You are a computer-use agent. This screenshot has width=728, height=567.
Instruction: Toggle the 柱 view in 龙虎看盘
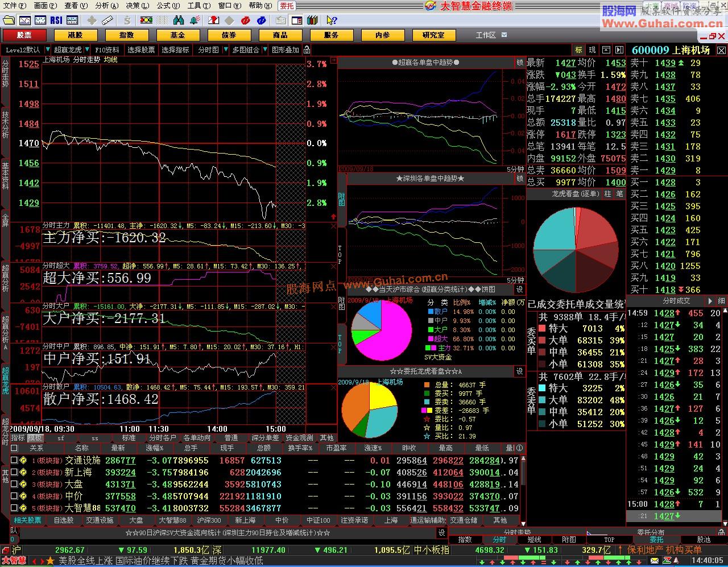click(607, 194)
